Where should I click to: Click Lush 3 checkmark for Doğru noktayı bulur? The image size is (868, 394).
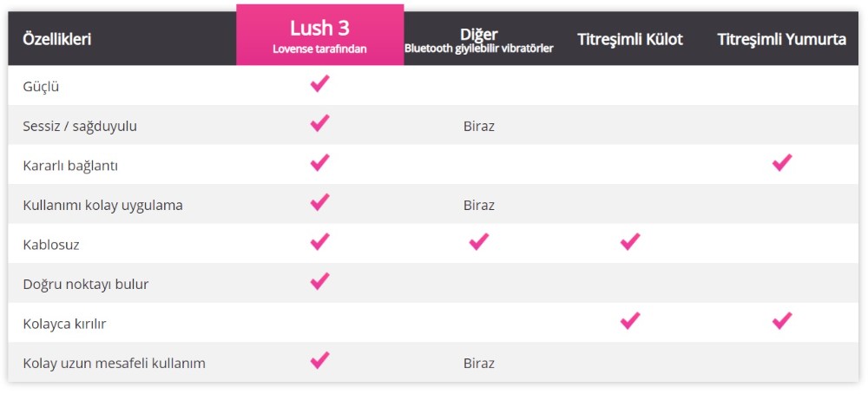(319, 281)
